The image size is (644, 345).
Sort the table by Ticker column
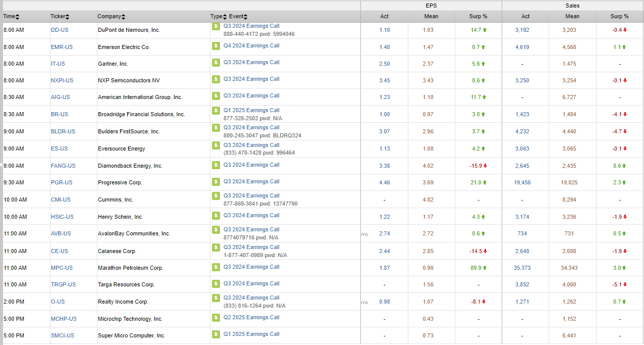pos(60,17)
